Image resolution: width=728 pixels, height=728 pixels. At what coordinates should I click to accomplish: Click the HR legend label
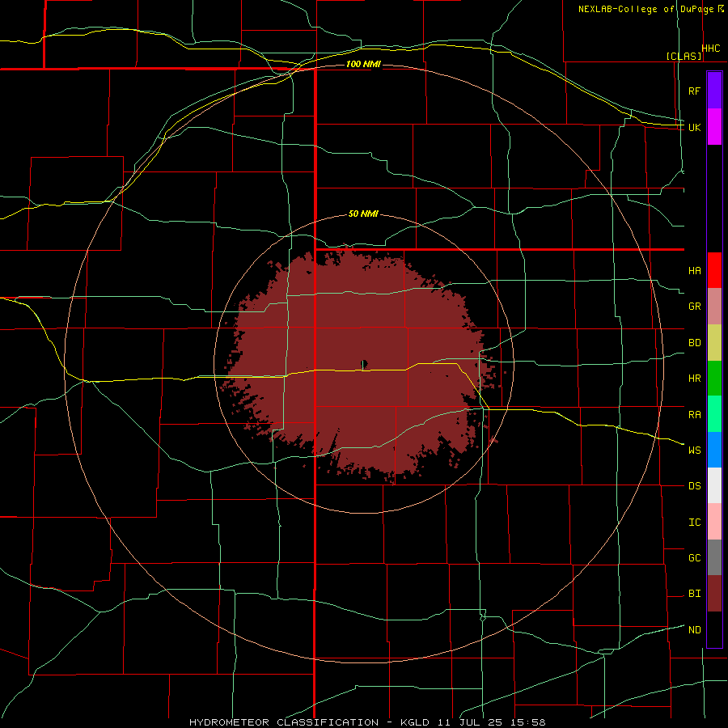(x=694, y=379)
